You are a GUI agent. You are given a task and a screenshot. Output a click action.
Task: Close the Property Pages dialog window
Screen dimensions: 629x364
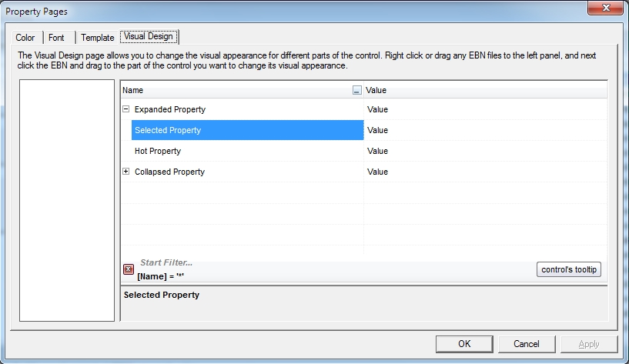pyautogui.click(x=605, y=10)
